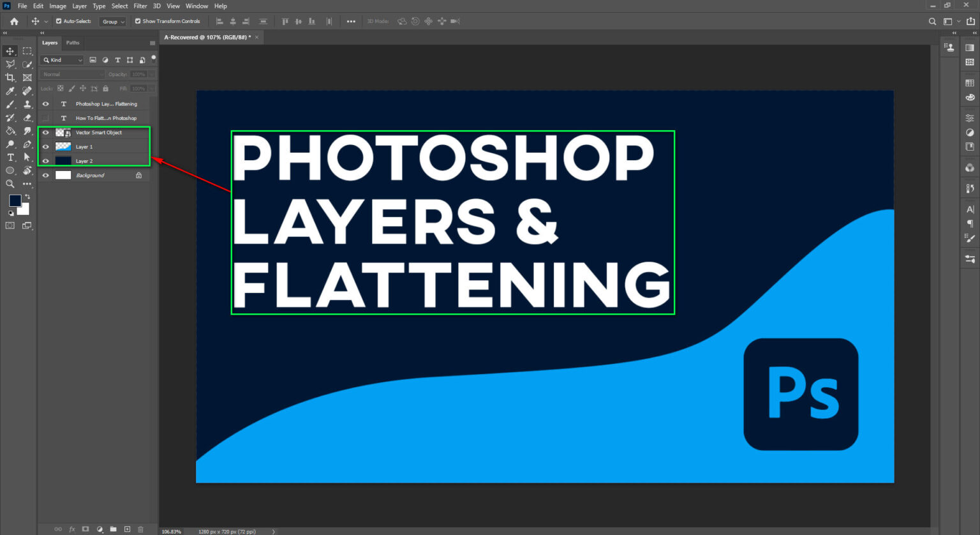Viewport: 980px width, 535px height.
Task: Filter layers by type using text filter icon
Action: [x=118, y=60]
